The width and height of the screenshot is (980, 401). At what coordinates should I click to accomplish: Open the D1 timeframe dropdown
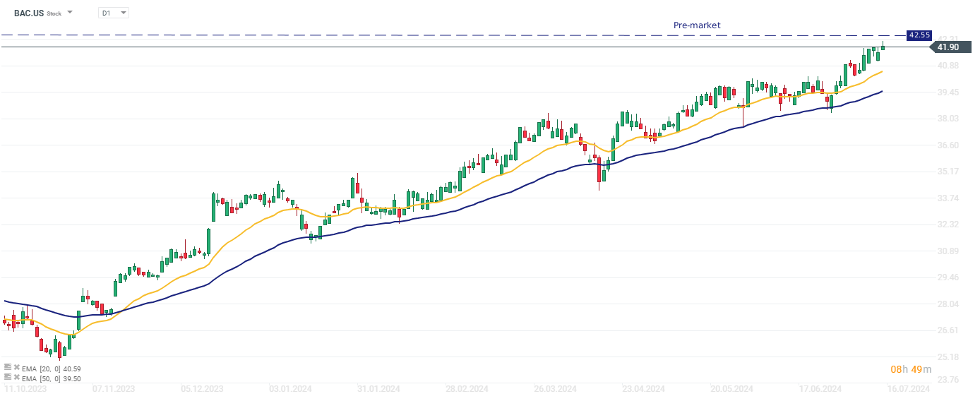[x=114, y=13]
